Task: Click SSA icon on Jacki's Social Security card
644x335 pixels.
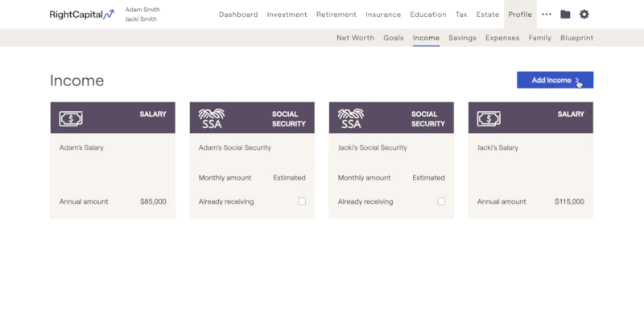Action: point(351,118)
